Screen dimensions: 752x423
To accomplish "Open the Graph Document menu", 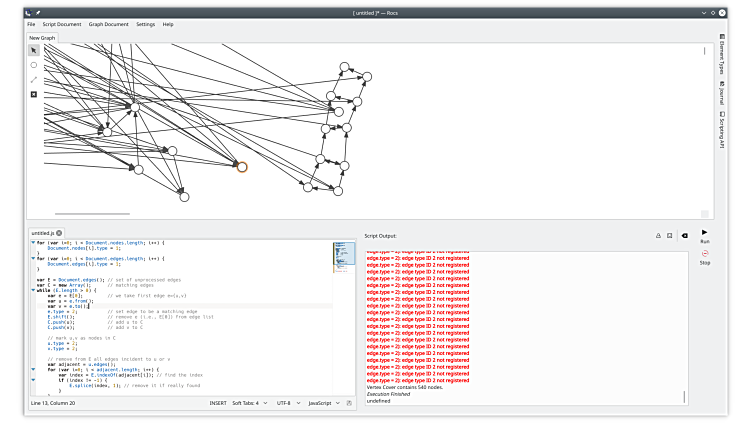I will pyautogui.click(x=108, y=23).
